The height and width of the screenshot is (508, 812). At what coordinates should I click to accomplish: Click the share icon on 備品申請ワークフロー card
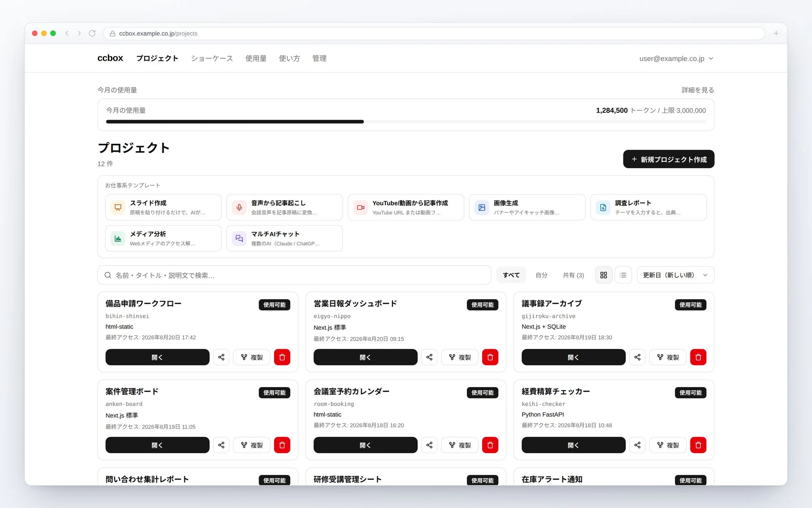(x=221, y=357)
